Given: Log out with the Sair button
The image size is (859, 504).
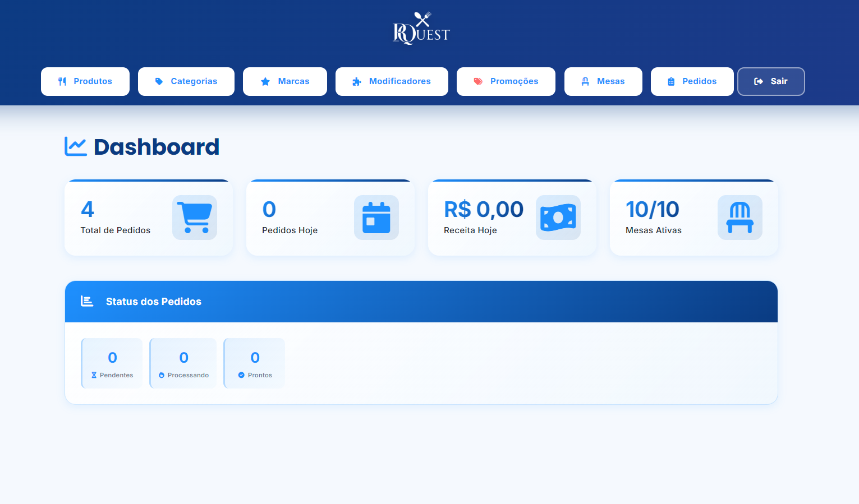Looking at the screenshot, I should point(771,81).
